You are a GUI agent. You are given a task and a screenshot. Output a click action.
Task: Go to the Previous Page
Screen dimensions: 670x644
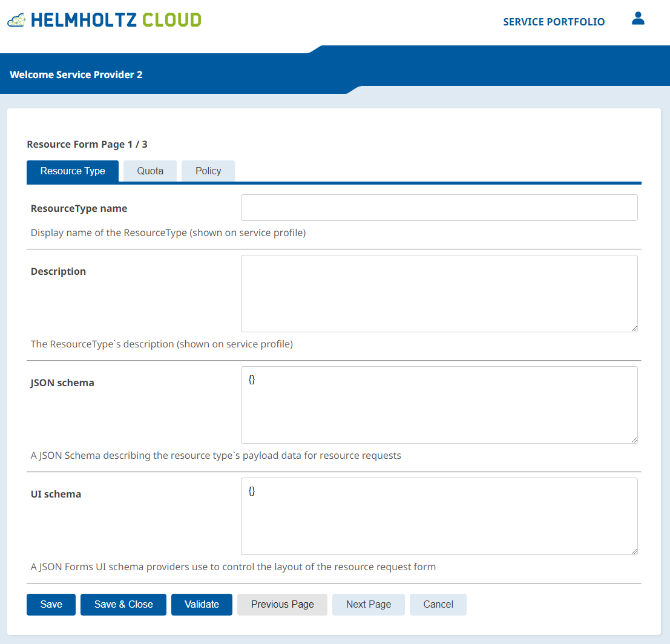click(283, 604)
